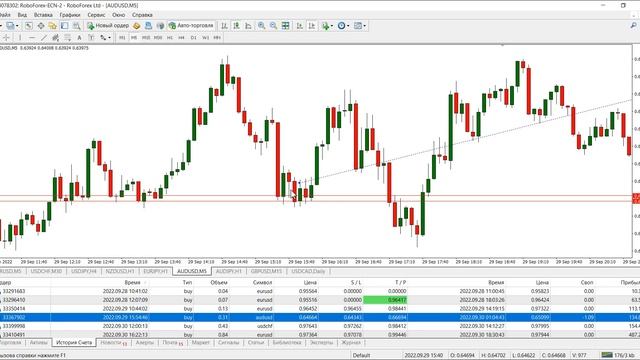
Task: Expand the Indicators dropdown arrow
Action: point(332,26)
